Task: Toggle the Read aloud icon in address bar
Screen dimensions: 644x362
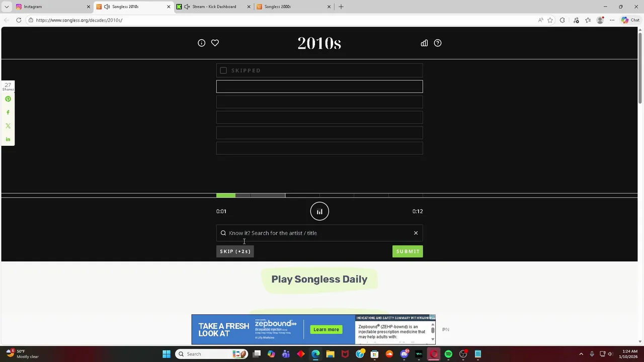Action: coord(540,20)
